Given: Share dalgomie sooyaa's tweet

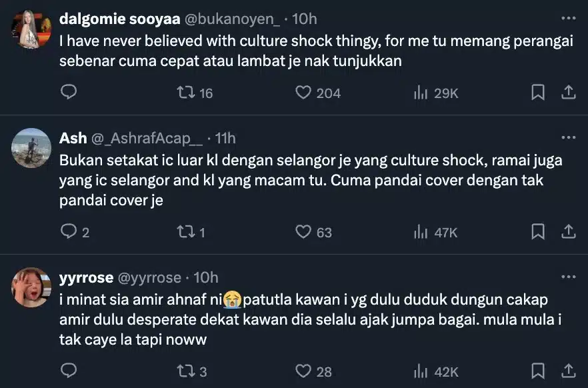Looking at the screenshot, I should (569, 93).
